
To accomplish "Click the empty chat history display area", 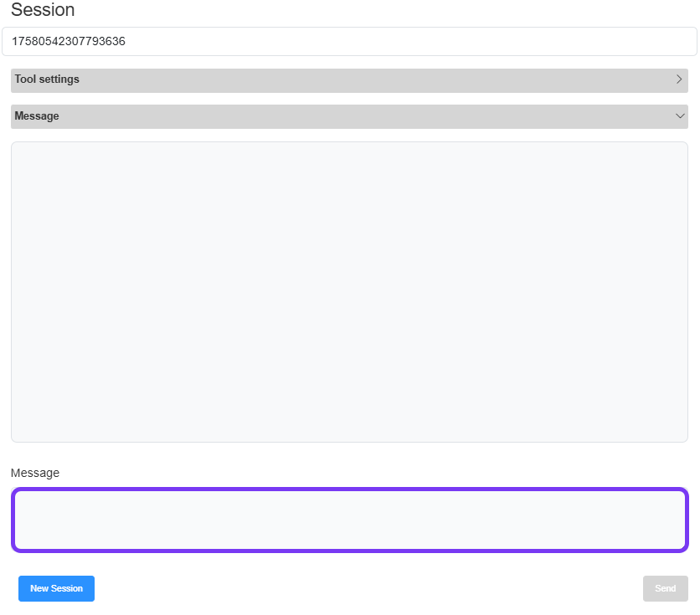I will pos(349,291).
